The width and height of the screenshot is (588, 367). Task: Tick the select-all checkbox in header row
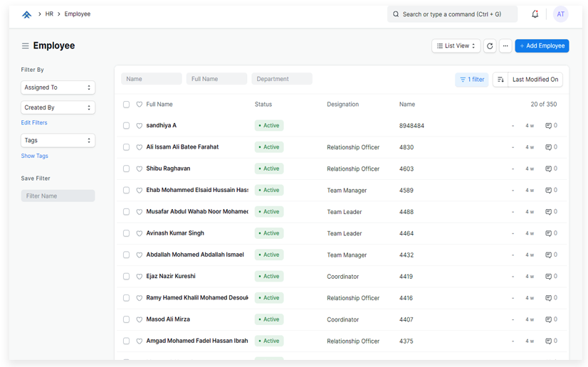click(126, 105)
